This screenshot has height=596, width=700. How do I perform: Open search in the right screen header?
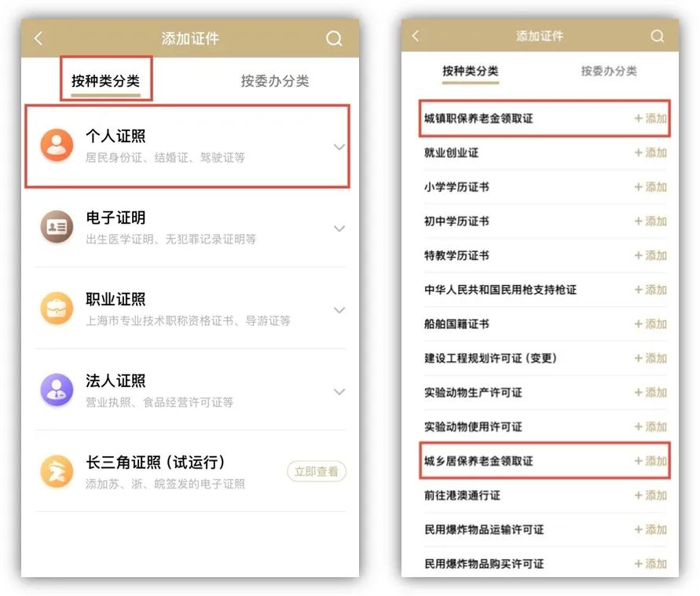coord(657,35)
